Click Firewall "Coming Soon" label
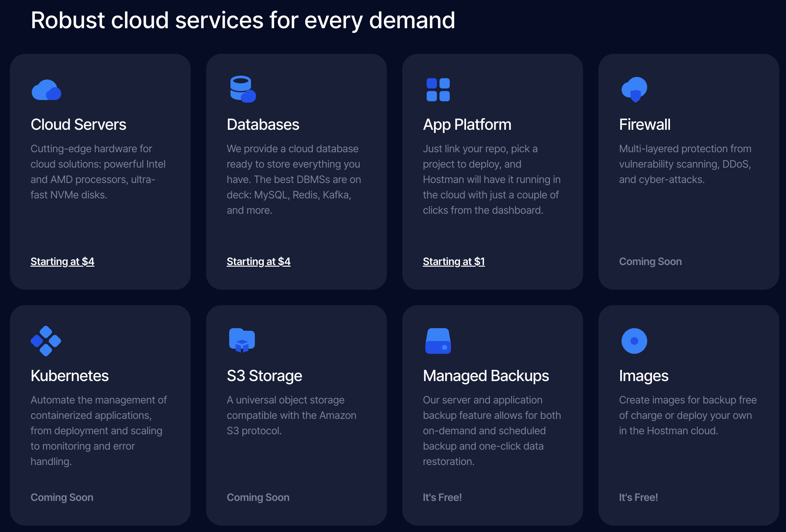Screen dimensions: 786x532 coord(650,262)
